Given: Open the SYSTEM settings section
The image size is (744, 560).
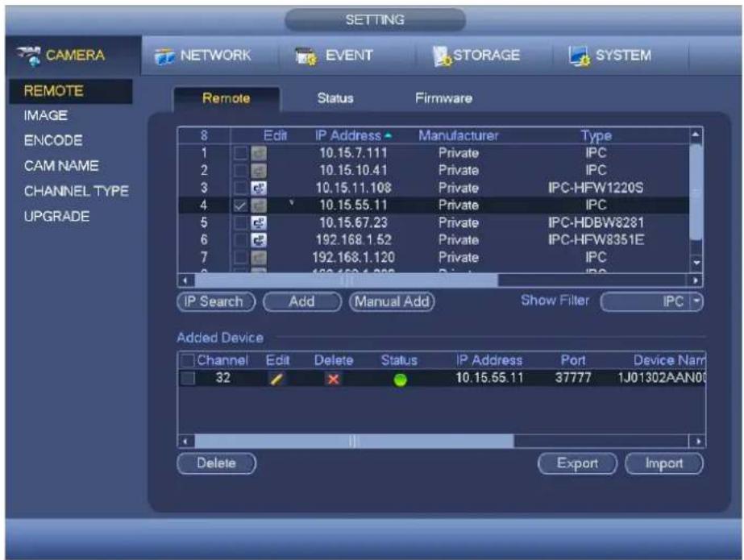Looking at the screenshot, I should 611,56.
